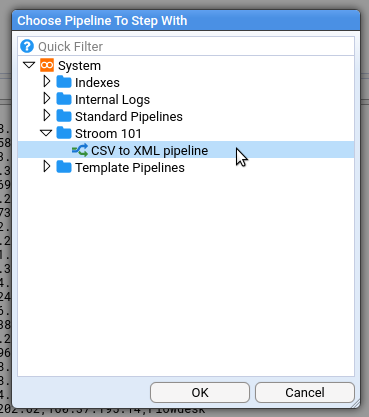Select the Standard Pipelines tree label
The height and width of the screenshot is (417, 369).
click(x=129, y=117)
